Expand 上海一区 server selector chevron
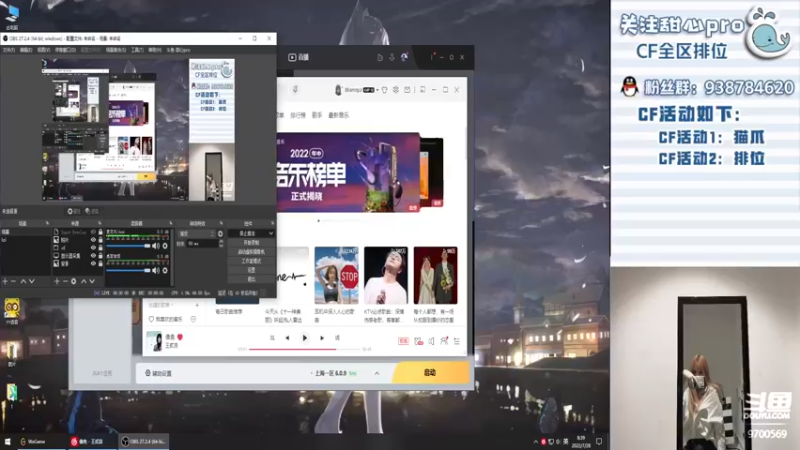 point(377,373)
